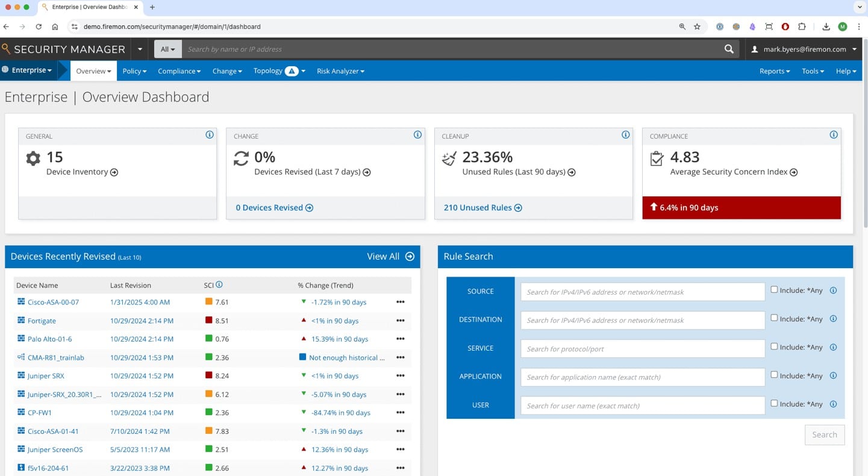Enable Include Any for the Source field
868x476 pixels.
774,289
